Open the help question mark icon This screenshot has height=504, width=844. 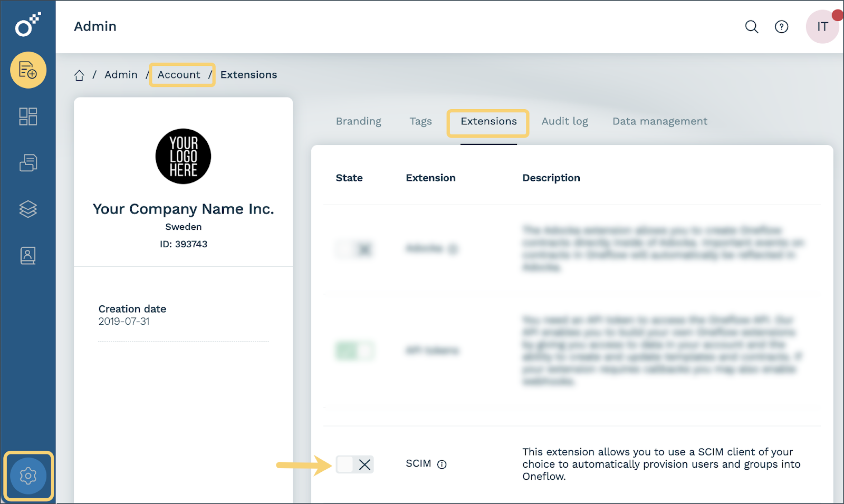[x=781, y=26]
